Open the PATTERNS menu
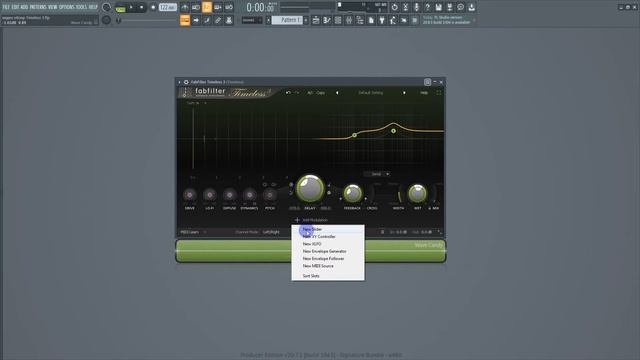Image resolution: width=640 pixels, height=360 pixels. pyautogui.click(x=38, y=7)
